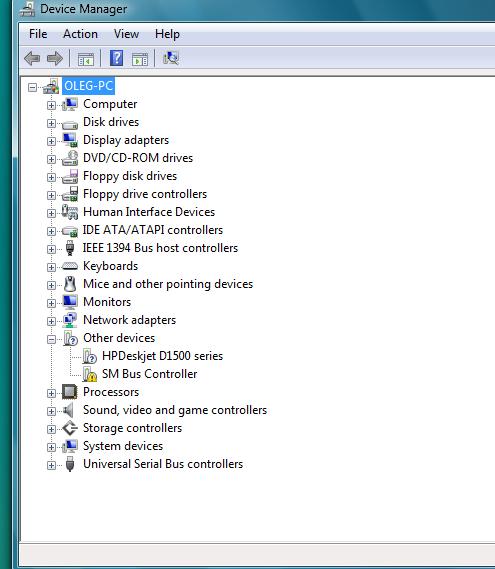Select the SM Bus Controller entry

coord(150,374)
